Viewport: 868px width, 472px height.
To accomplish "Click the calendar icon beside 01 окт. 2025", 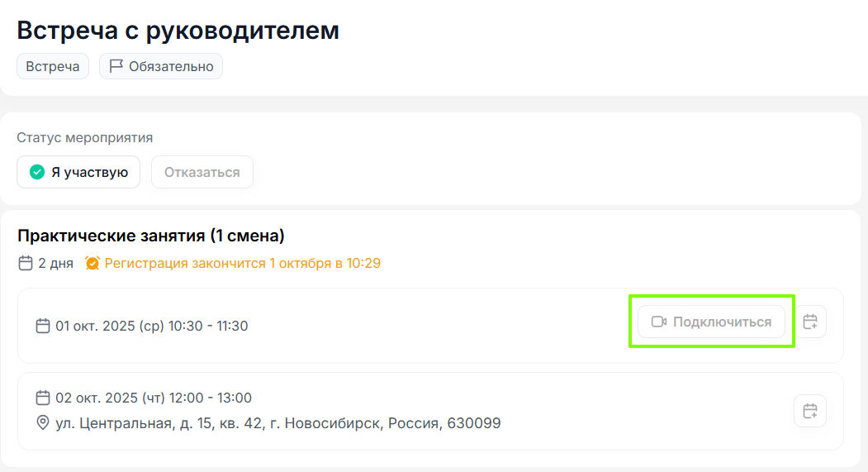I will tap(43, 326).
